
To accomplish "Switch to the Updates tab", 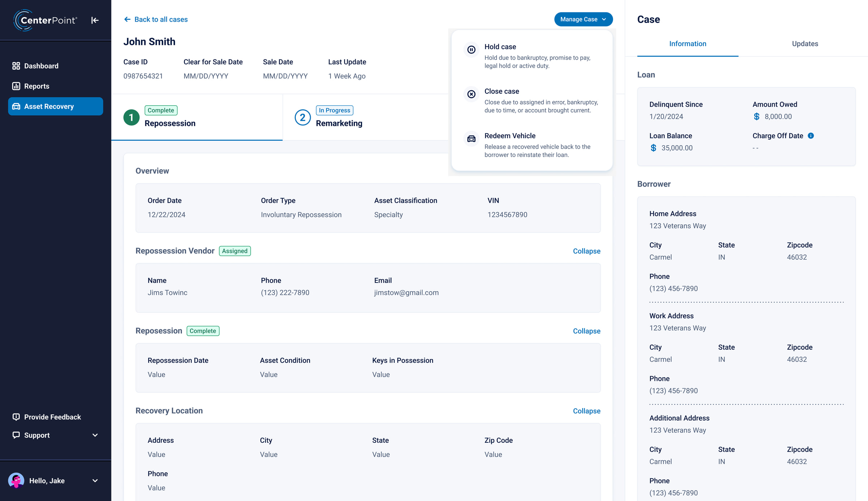I will tap(805, 44).
